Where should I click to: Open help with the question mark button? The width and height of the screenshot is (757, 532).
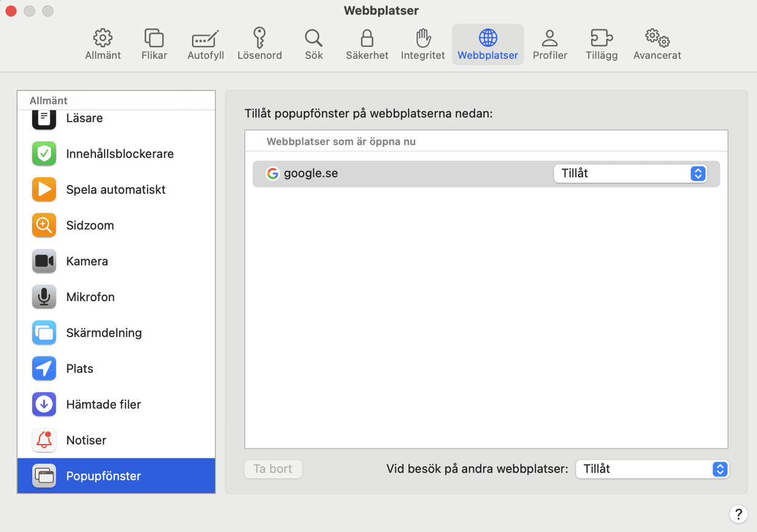[738, 514]
